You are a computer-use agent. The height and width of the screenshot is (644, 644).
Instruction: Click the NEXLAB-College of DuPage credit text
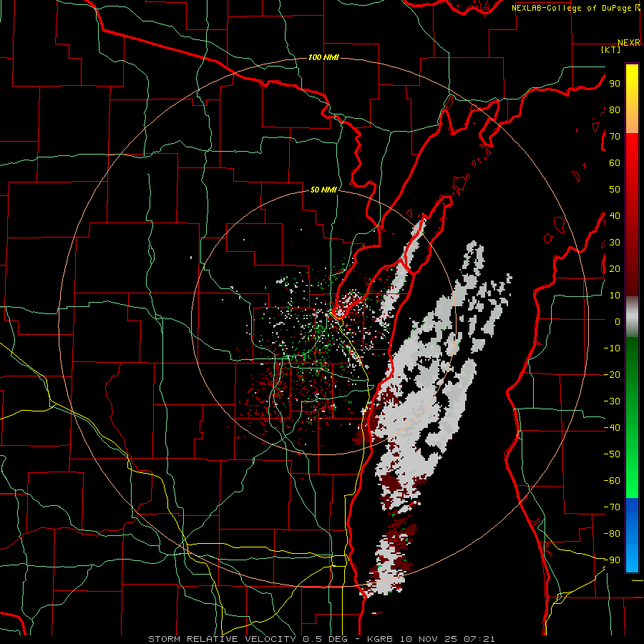(575, 8)
